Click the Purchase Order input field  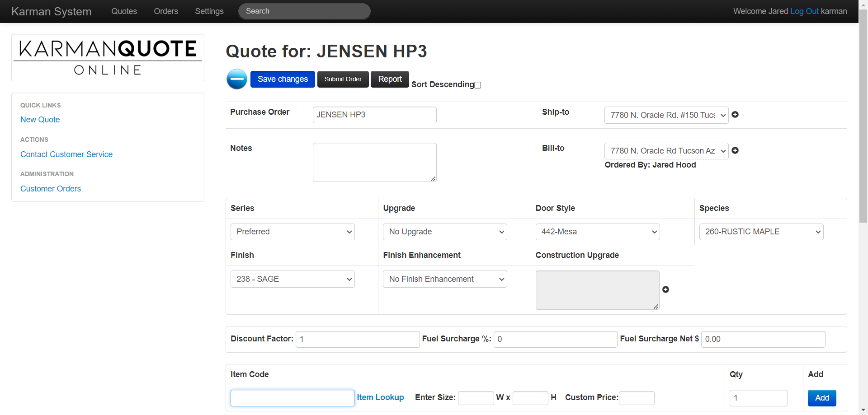click(x=375, y=115)
